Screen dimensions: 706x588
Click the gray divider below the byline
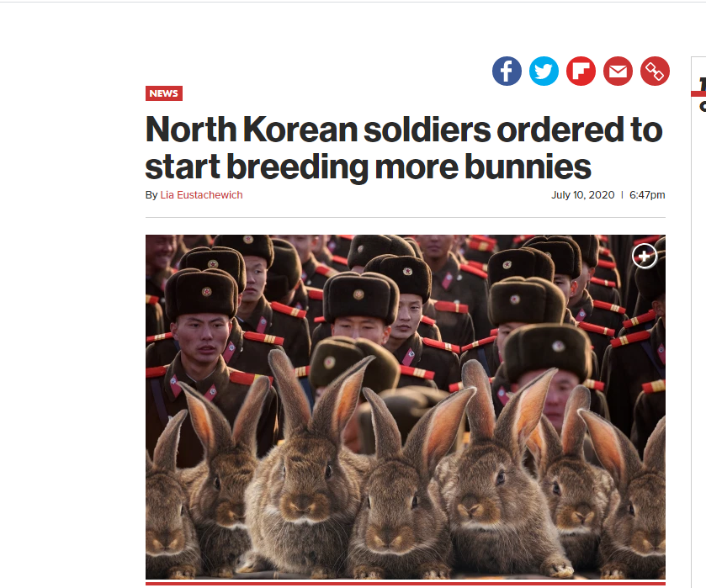coord(406,218)
